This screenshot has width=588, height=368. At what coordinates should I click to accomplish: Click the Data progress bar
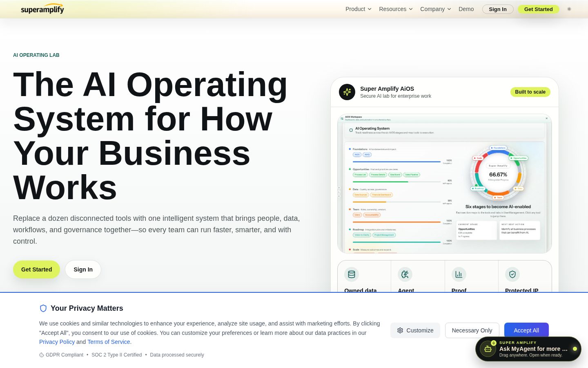396,202
